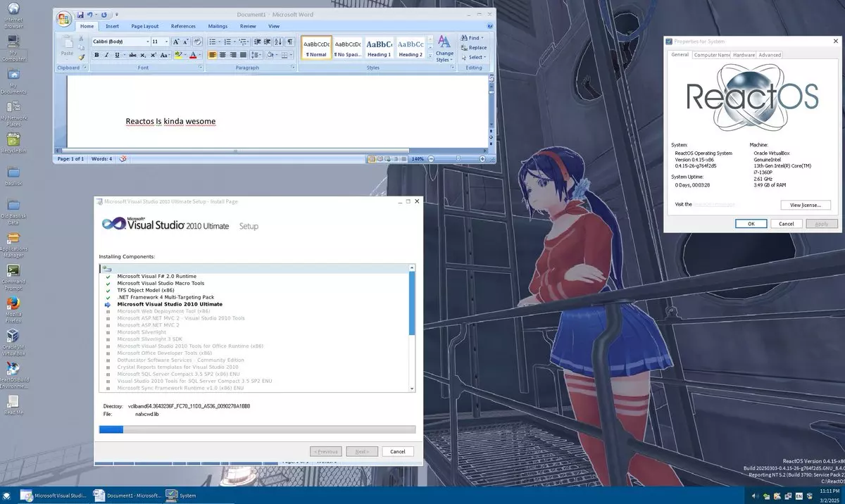This screenshot has height=504, width=845.
Task: Click the Redo icon in Word's quick access toolbar
Action: (104, 15)
